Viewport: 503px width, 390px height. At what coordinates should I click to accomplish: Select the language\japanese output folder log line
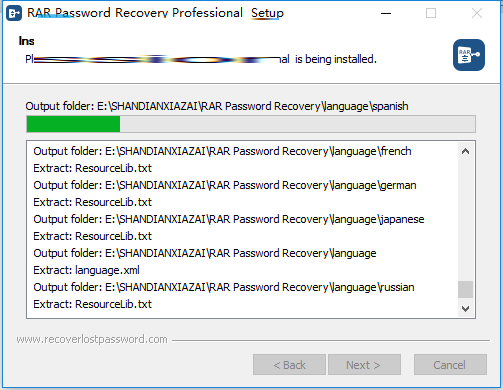coord(229,219)
